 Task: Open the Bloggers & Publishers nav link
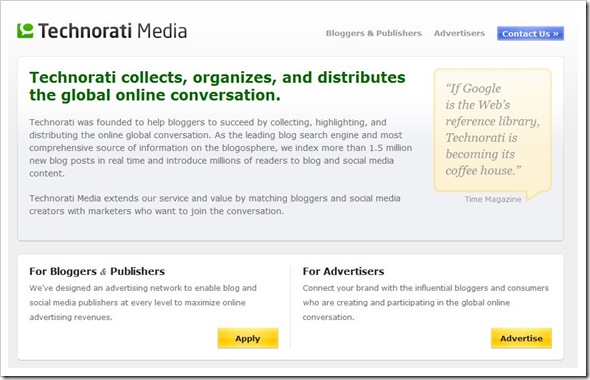[x=374, y=33]
